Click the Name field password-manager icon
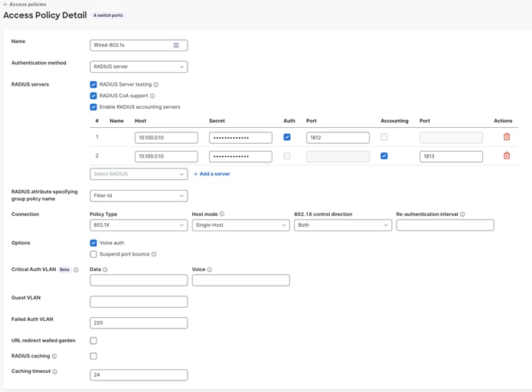 click(x=176, y=45)
